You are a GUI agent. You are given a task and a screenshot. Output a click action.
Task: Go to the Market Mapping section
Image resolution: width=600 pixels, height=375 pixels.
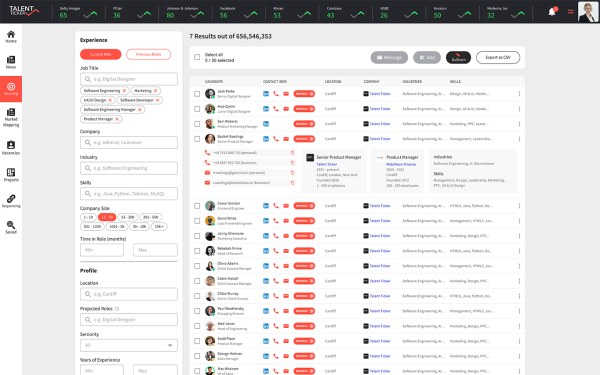coord(11,117)
